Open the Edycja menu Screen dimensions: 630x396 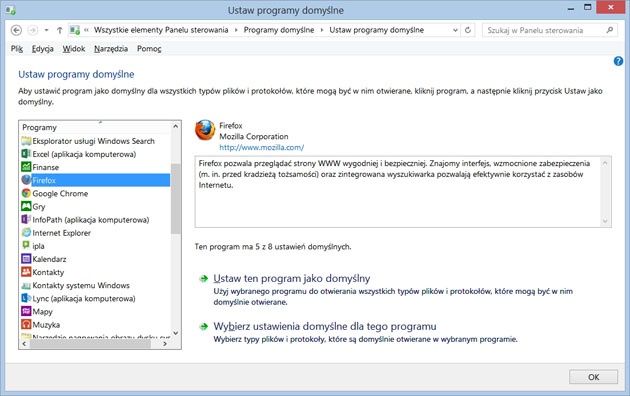[43, 49]
